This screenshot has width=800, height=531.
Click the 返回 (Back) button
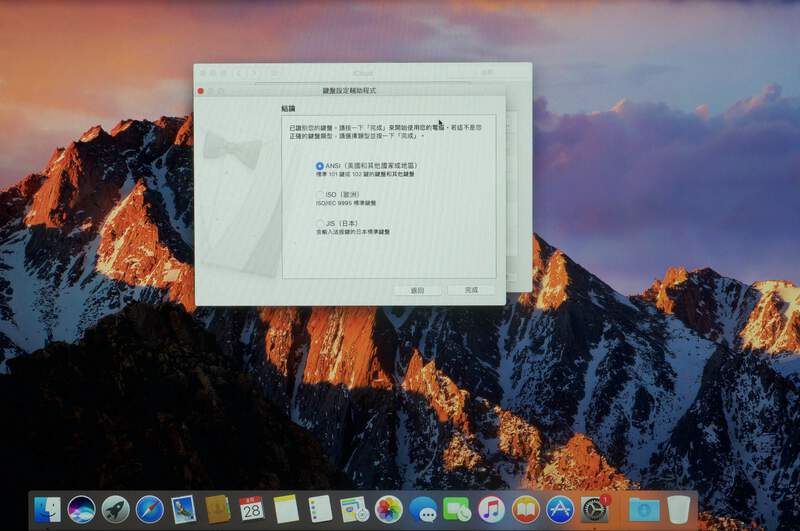(417, 290)
